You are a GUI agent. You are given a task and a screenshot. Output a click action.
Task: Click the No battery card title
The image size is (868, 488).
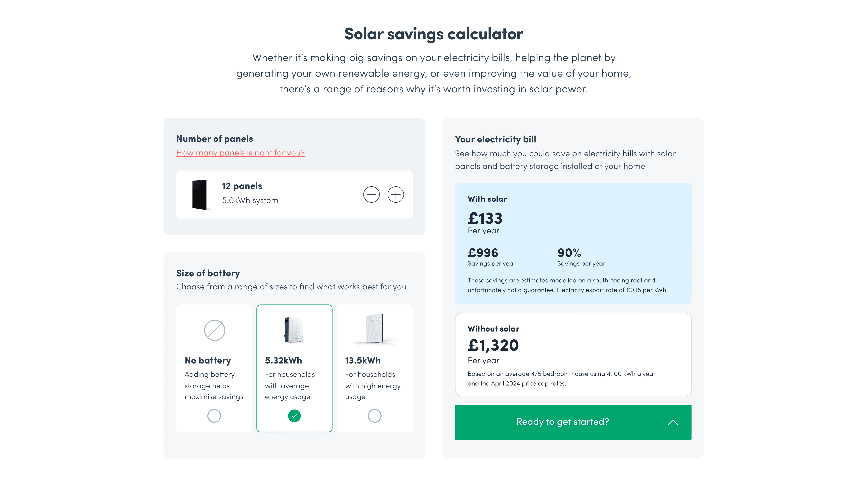coord(208,360)
